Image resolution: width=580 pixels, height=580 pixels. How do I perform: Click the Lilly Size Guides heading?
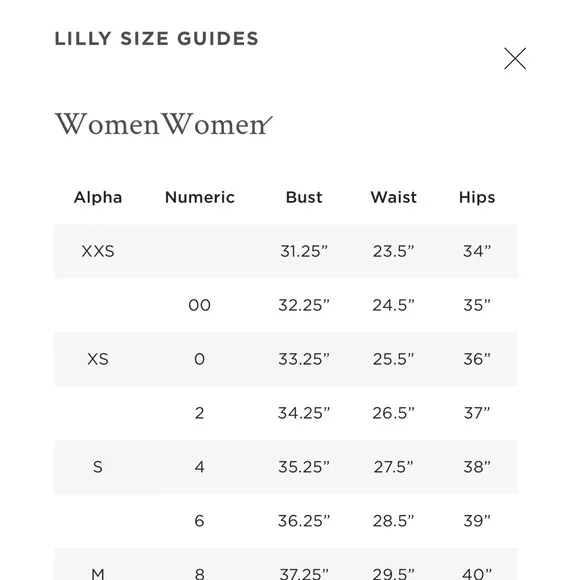(156, 38)
